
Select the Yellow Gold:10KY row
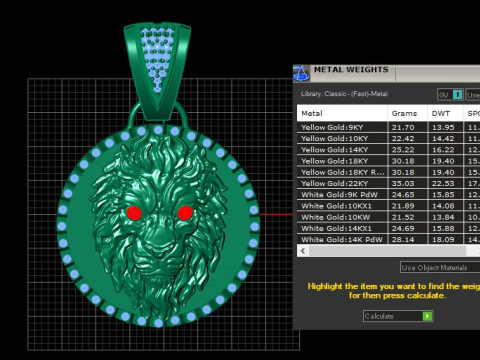click(x=388, y=139)
